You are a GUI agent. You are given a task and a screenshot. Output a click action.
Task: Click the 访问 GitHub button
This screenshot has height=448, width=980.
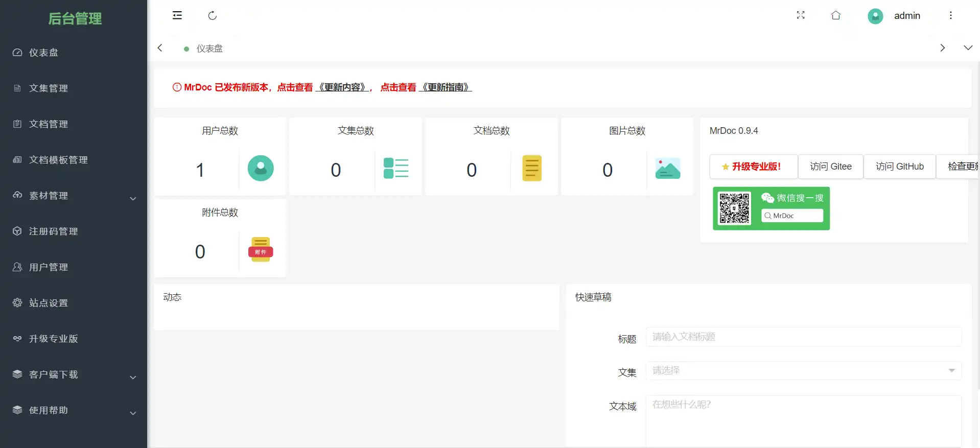pos(899,167)
